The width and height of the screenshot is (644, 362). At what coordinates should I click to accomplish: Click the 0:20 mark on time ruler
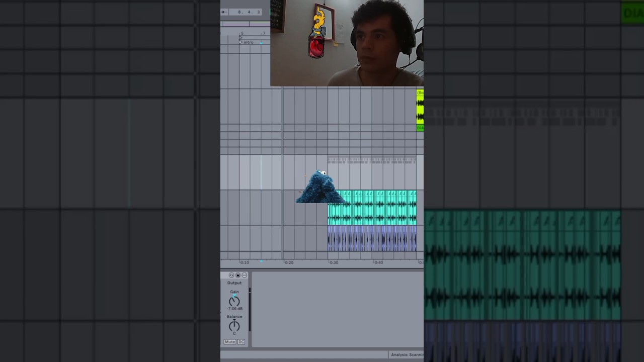[x=288, y=262]
